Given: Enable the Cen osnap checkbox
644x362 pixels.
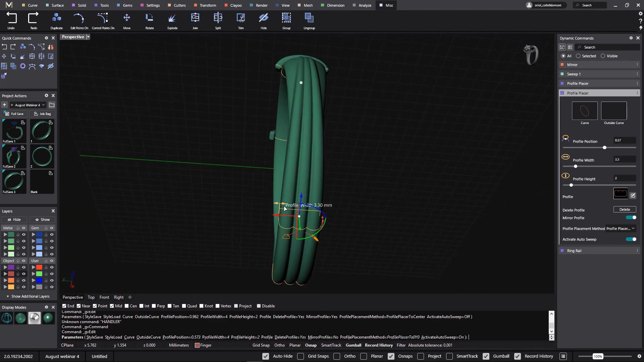Looking at the screenshot, I should pos(127,306).
